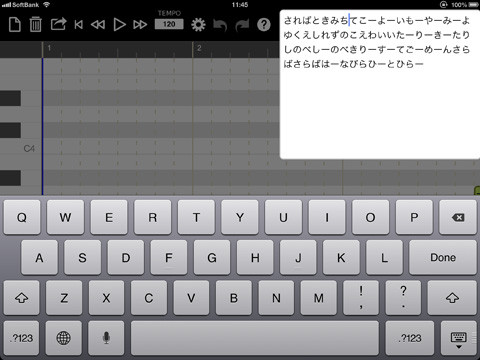This screenshot has width=480, height=360.
Task: Toggle the left shift key
Action: pyautogui.click(x=22, y=298)
